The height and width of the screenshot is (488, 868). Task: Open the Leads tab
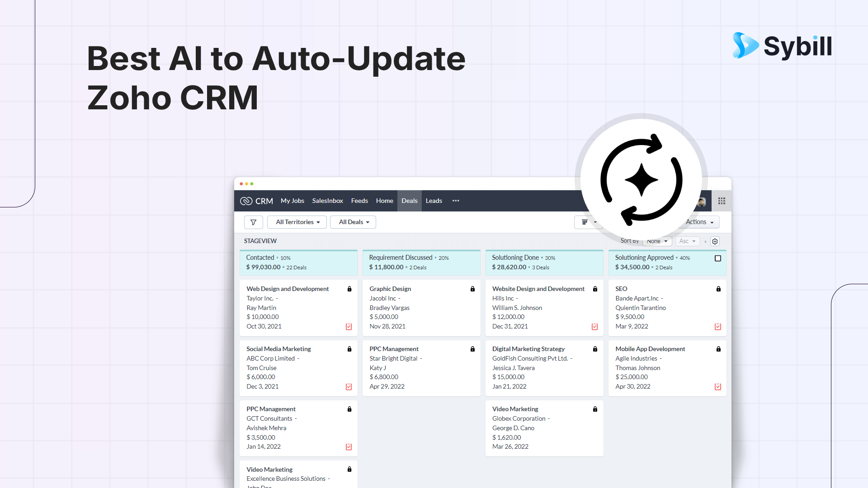(434, 201)
